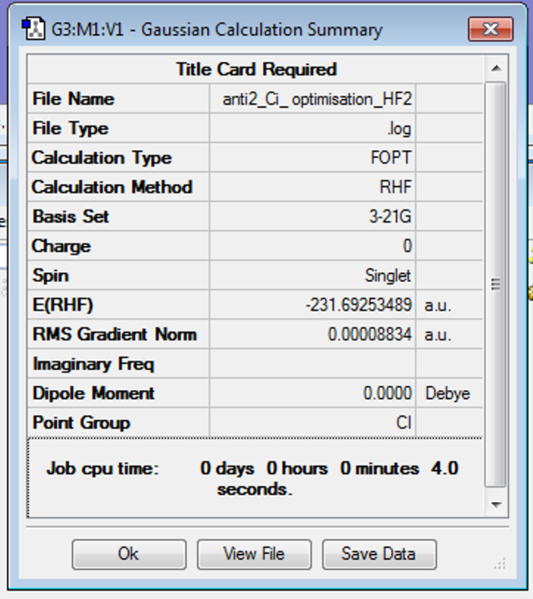The width and height of the screenshot is (533, 599).
Task: Click the scrollbar up arrow
Action: (x=496, y=68)
